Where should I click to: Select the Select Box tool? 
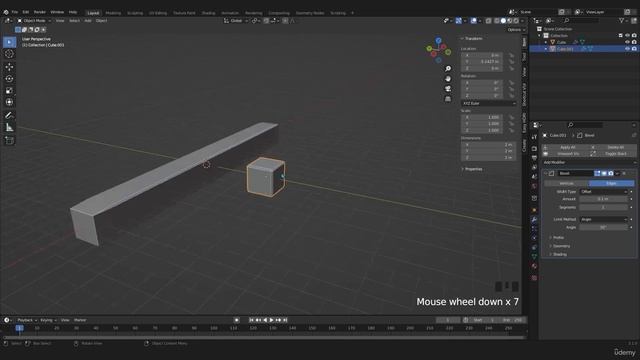pos(9,42)
